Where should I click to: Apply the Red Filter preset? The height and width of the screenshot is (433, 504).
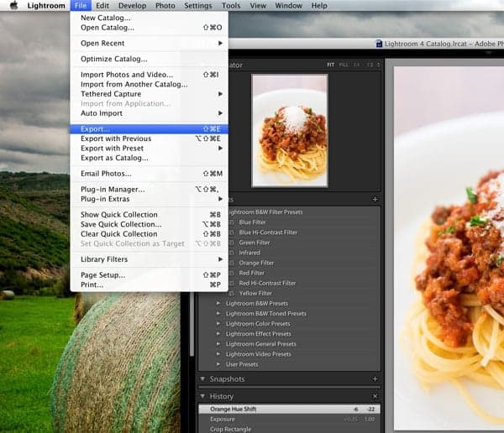tap(251, 273)
